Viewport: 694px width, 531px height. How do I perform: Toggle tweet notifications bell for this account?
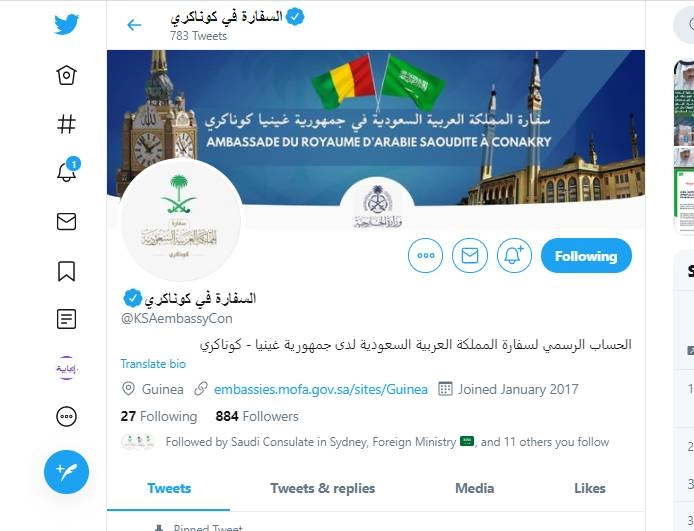(x=514, y=255)
